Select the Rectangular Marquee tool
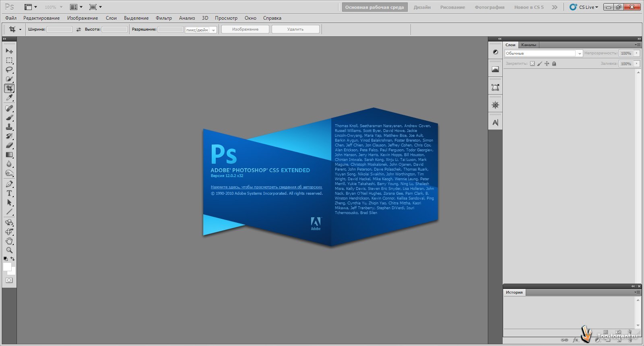The image size is (644, 346). (9, 60)
